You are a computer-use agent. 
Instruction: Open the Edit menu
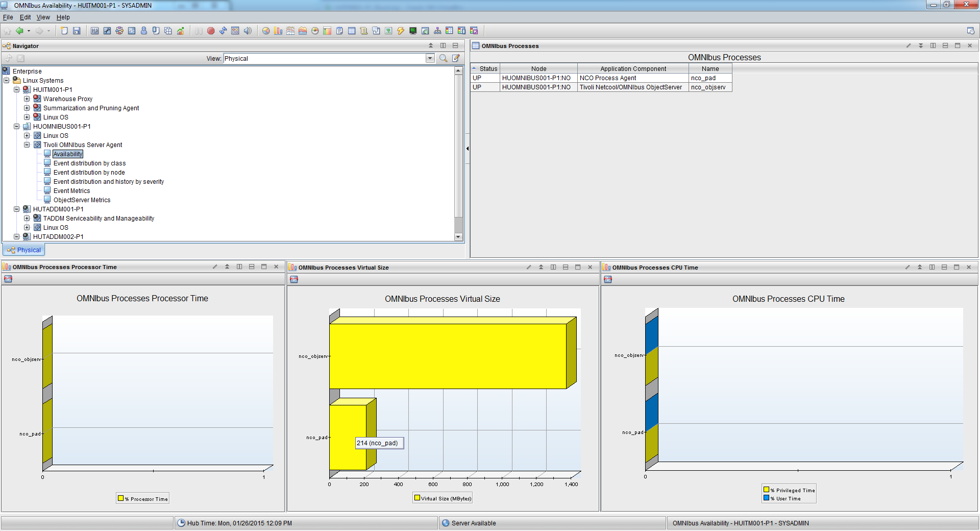tap(25, 17)
